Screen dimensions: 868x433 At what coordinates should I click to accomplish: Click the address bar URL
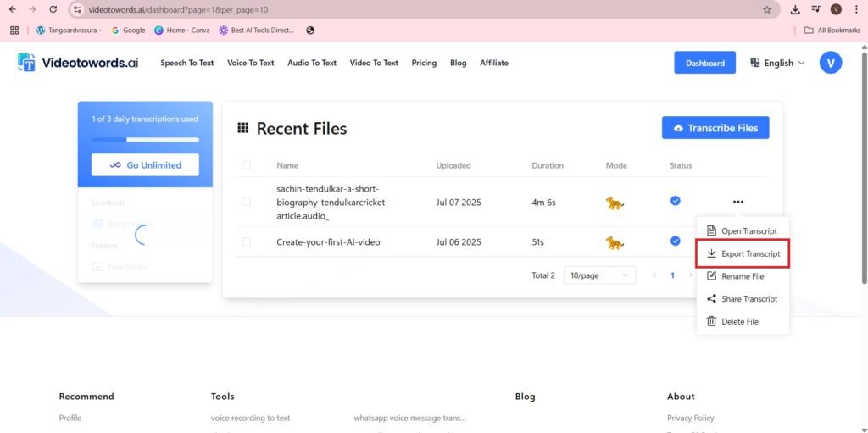click(x=178, y=9)
